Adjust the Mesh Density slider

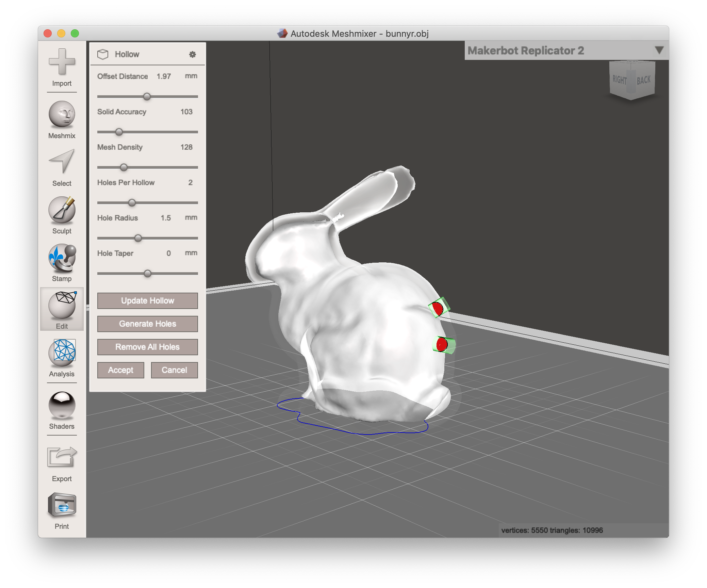point(124,167)
